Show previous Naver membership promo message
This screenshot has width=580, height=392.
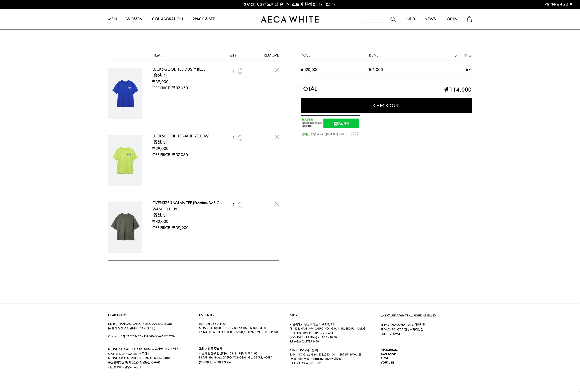click(353, 134)
